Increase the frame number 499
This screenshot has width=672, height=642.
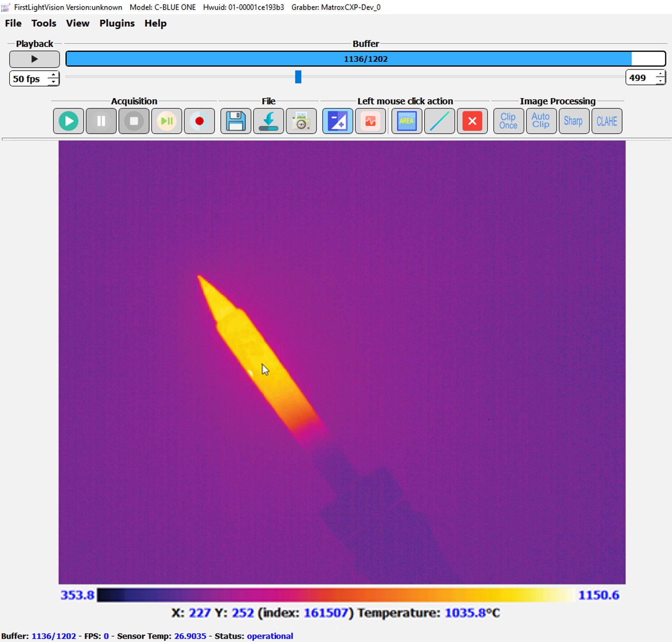[660, 75]
